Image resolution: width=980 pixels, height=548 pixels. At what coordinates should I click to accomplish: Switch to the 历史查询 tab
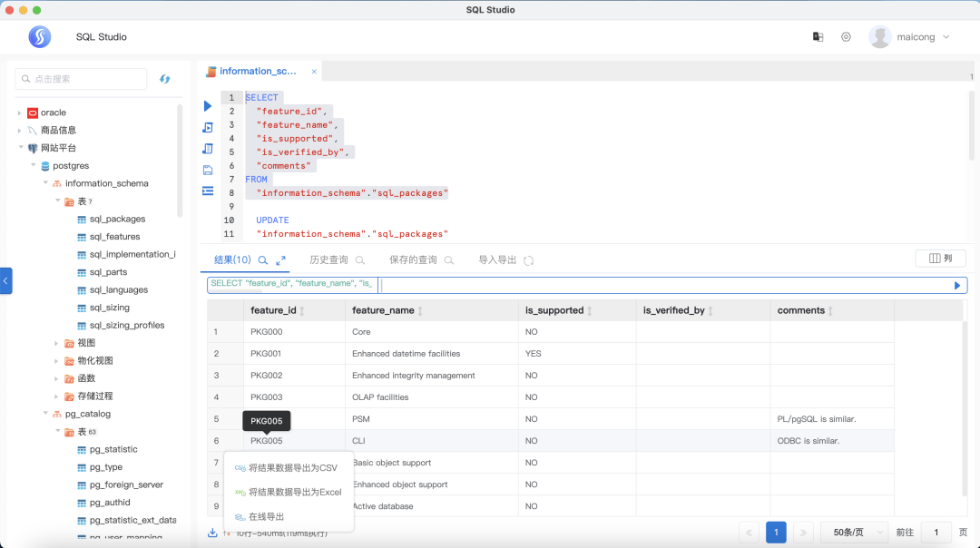tap(328, 260)
